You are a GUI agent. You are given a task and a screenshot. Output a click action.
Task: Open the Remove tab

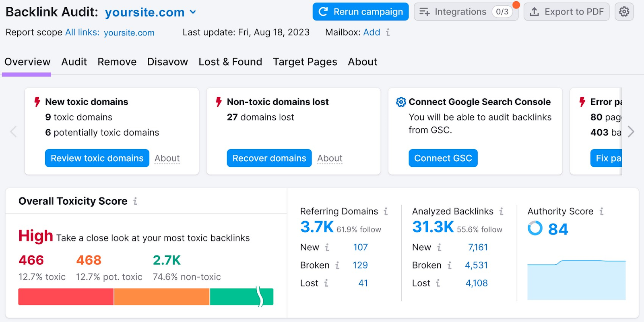tap(117, 62)
